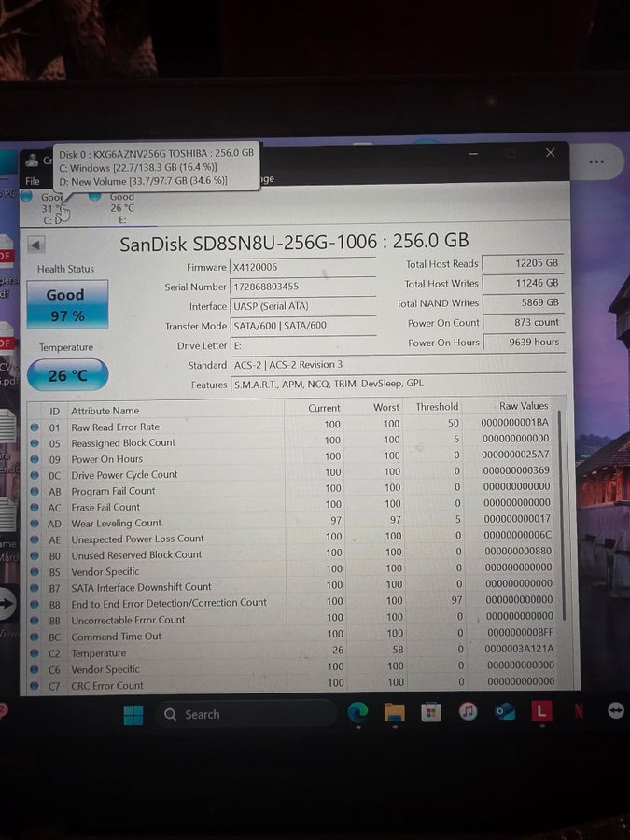This screenshot has height=840, width=630.
Task: Click the status dot for Raw Read Error Rate
Action: tap(35, 427)
